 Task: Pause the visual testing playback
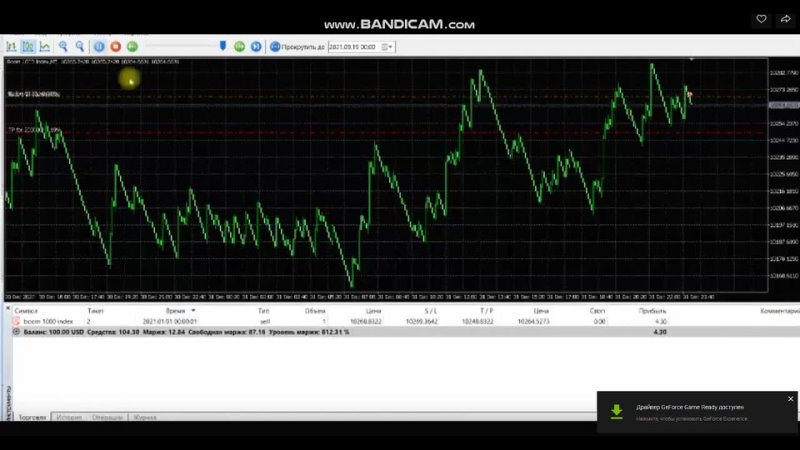click(99, 47)
